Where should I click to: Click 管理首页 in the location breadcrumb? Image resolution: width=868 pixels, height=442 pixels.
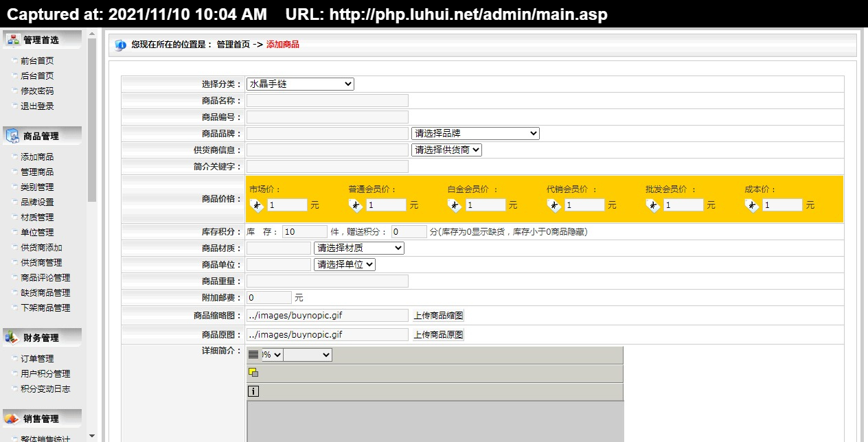233,45
